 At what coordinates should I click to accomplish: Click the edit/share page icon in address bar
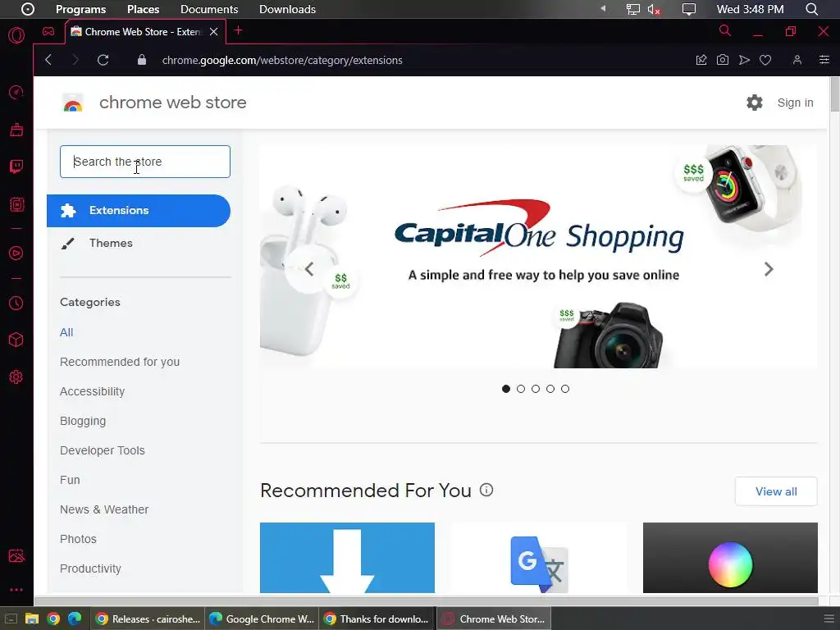pyautogui.click(x=701, y=60)
